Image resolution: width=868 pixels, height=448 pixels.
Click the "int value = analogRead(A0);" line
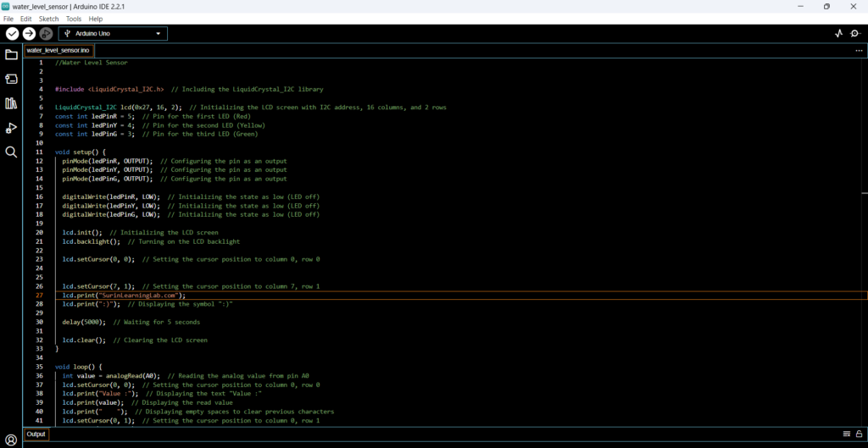(111, 375)
